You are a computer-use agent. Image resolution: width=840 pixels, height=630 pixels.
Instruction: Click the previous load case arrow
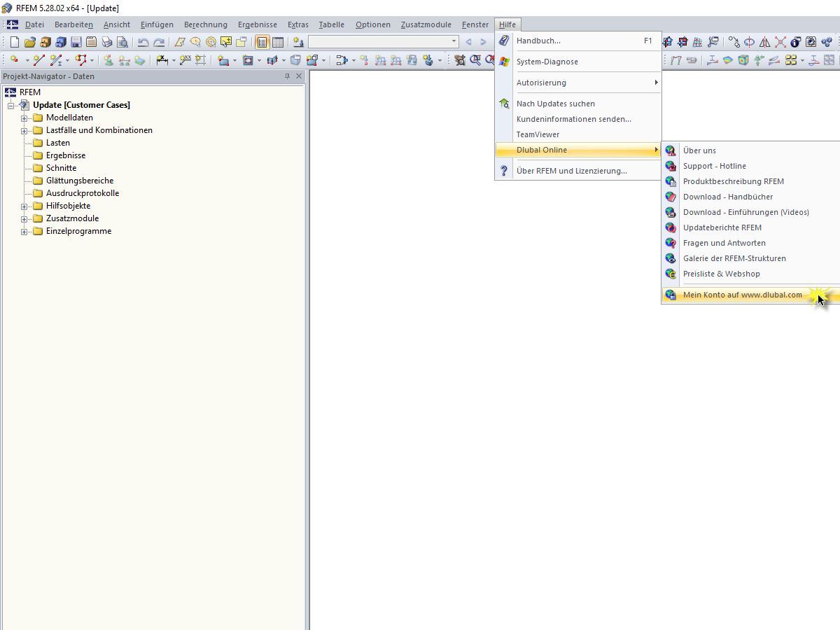point(468,42)
